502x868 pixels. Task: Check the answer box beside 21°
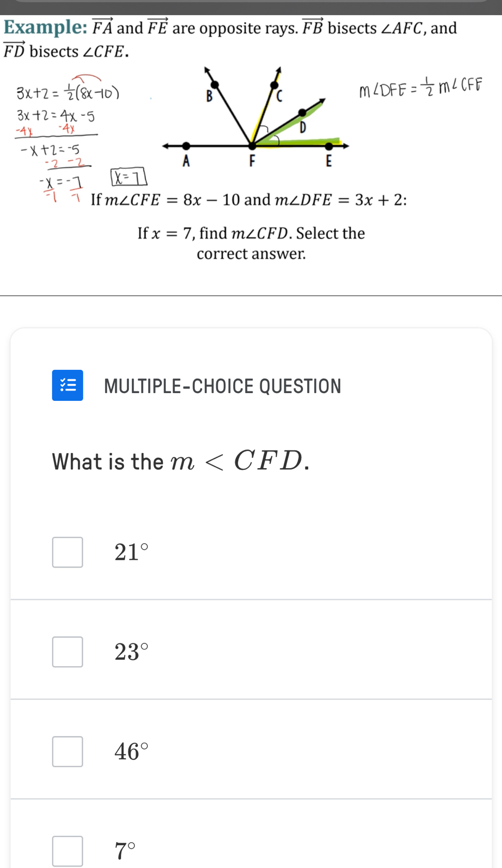tap(67, 552)
